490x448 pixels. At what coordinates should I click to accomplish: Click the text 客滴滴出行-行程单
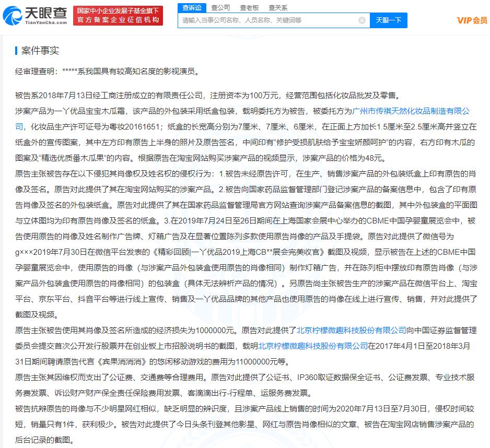click(220, 393)
